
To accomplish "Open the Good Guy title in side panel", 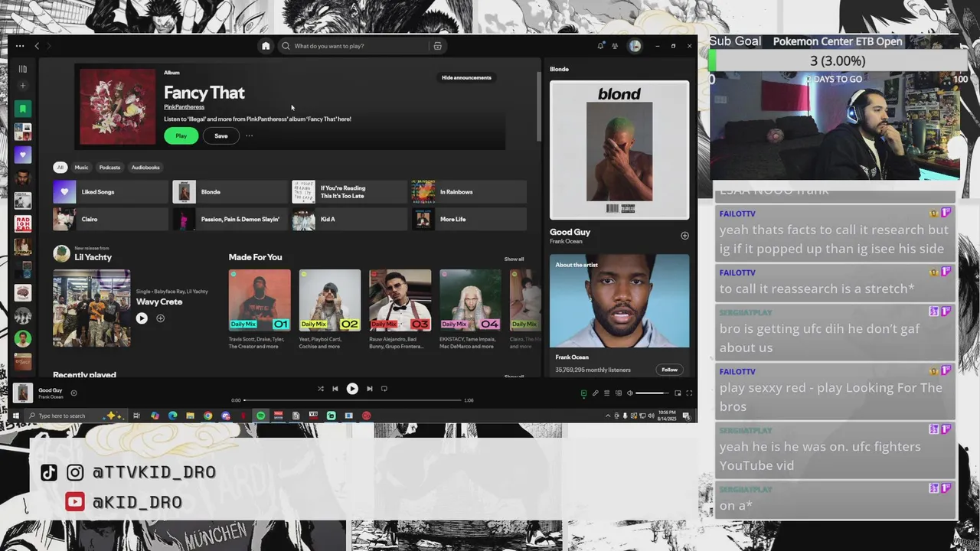I will (x=570, y=232).
